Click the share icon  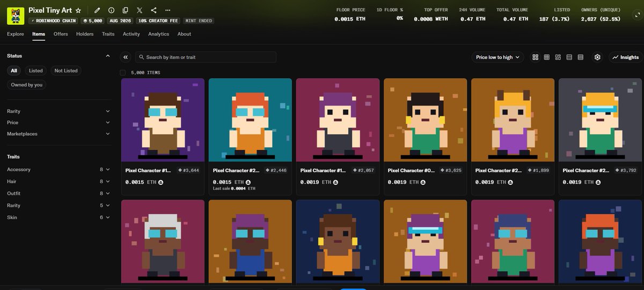[154, 10]
